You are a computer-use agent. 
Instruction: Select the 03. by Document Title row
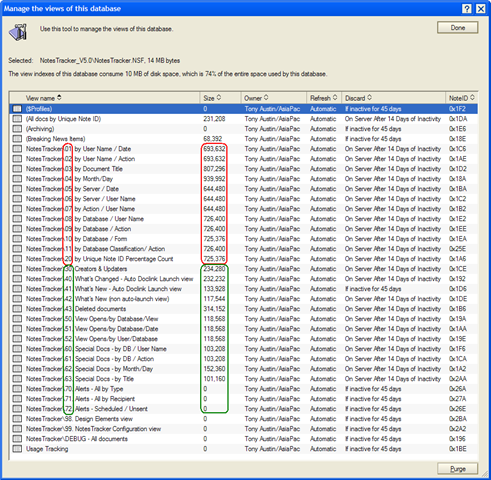click(244, 169)
